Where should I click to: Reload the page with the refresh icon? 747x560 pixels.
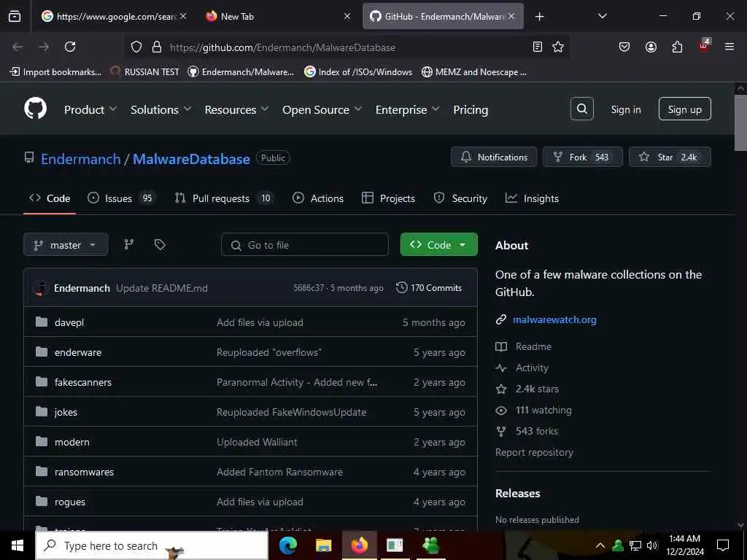70,47
